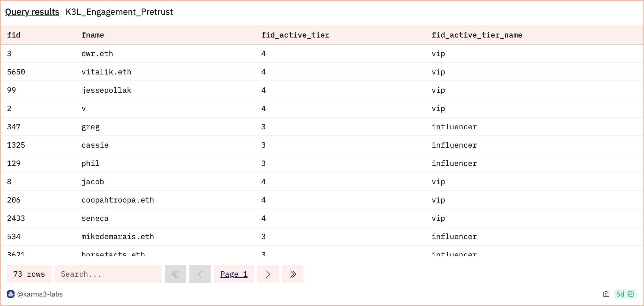Click the karma3-labs avatar icon

point(11,294)
